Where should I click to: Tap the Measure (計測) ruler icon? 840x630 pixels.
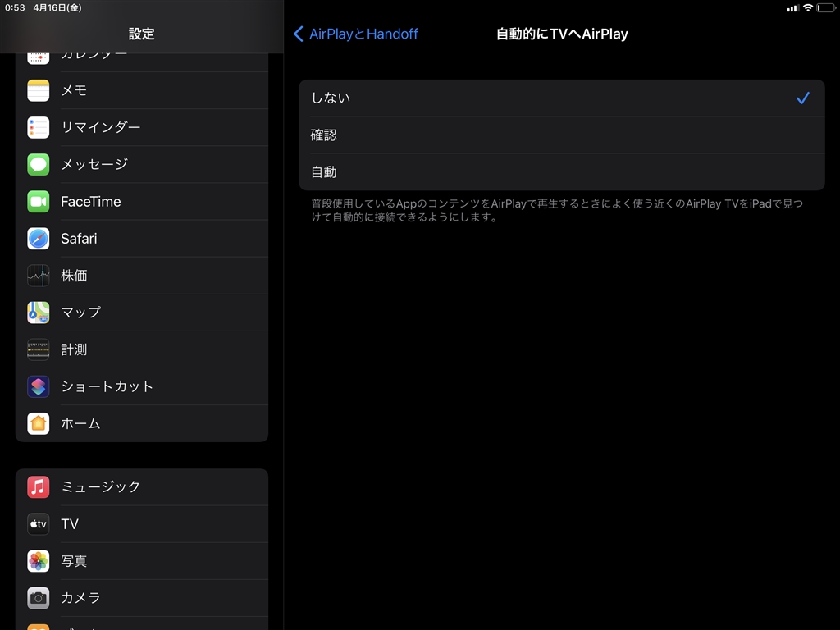38,349
